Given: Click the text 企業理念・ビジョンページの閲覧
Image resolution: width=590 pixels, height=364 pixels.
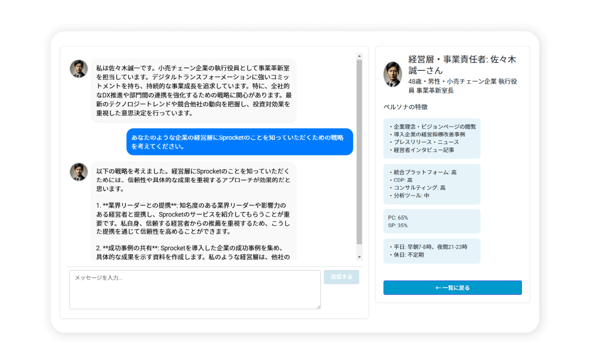Looking at the screenshot, I should click(434, 127).
